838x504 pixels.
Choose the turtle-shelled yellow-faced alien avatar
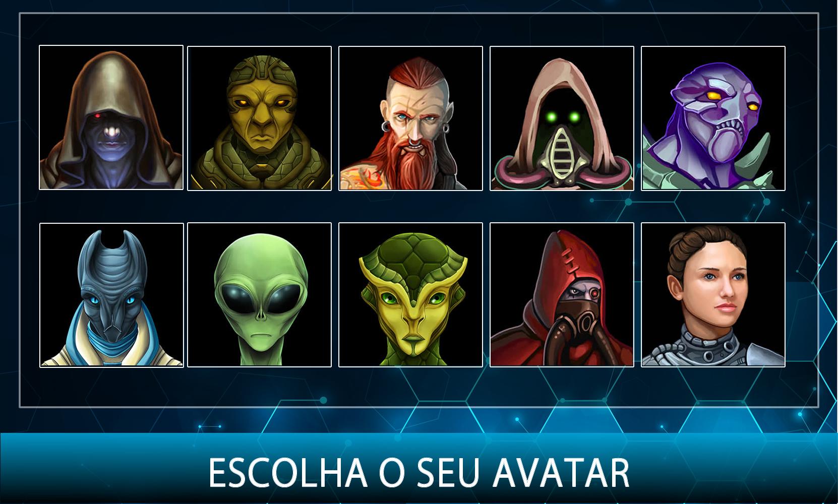pyautogui.click(x=410, y=295)
